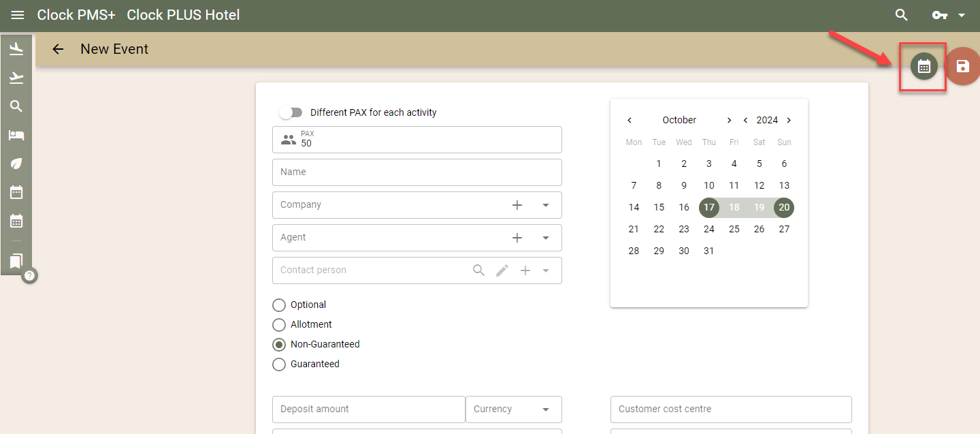
Task: Click the Deposit amount field
Action: (369, 409)
